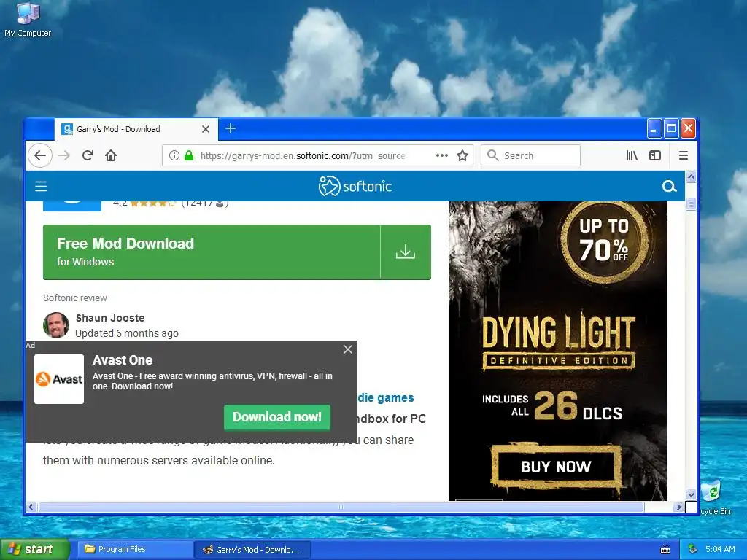Click Shaun Jooste author photo
This screenshot has height=560, width=747.
coord(56,325)
